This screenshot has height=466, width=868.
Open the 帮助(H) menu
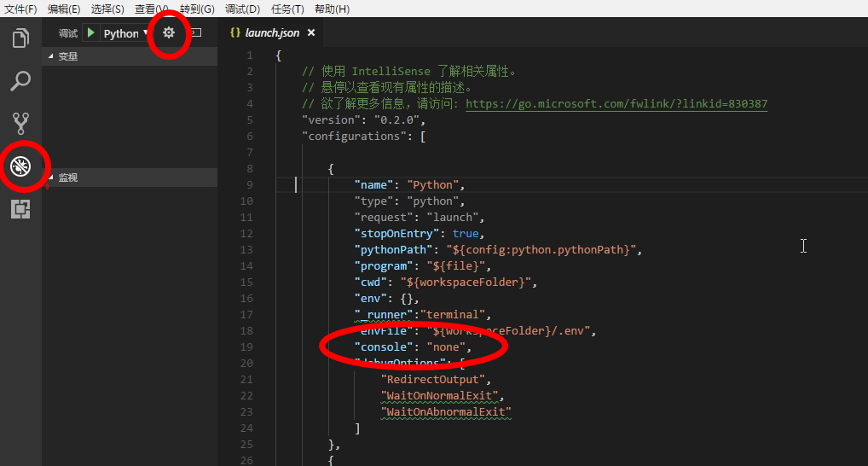tap(332, 9)
